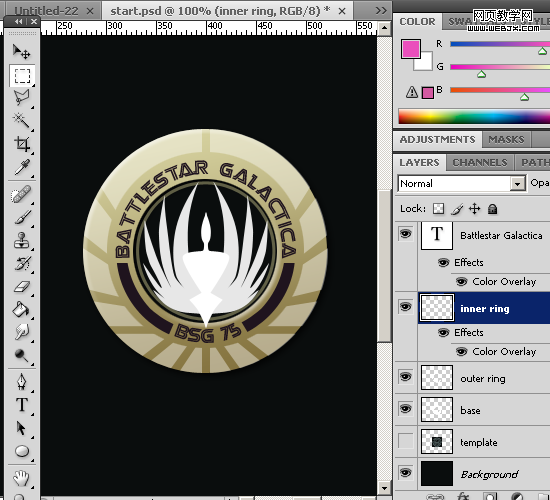Show more document tabs chevron

point(381,11)
